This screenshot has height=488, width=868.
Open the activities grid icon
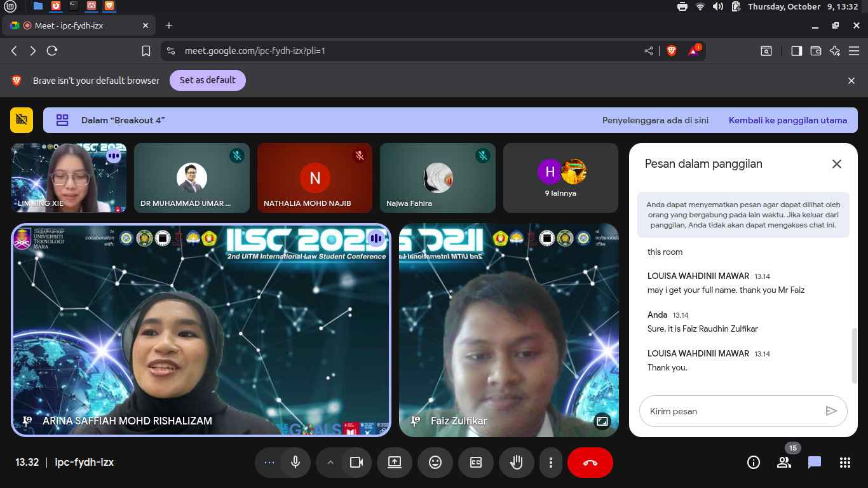coord(844,463)
